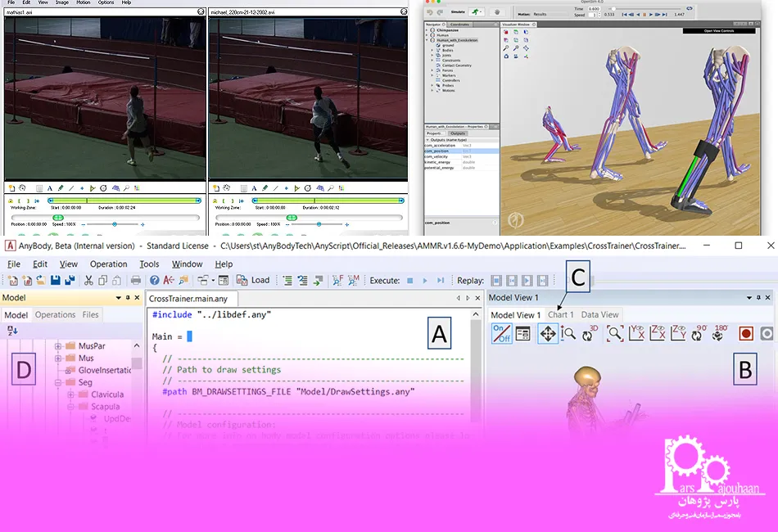Start recording with red record icon
Image resolution: width=778 pixels, height=532 pixels.
tap(746, 334)
